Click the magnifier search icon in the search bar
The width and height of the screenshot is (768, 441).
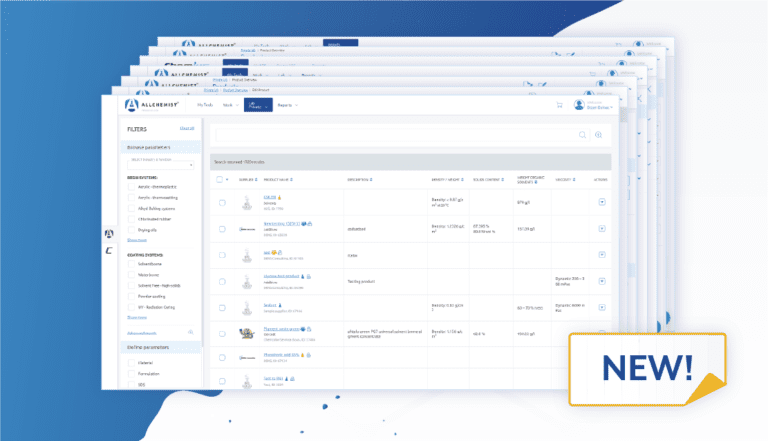pos(582,135)
